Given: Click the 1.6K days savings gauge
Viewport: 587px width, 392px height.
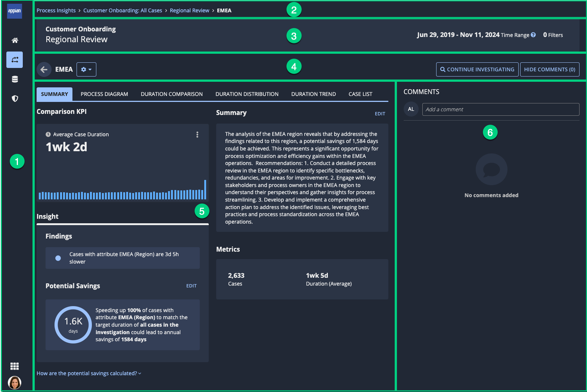Looking at the screenshot, I should click(73, 325).
